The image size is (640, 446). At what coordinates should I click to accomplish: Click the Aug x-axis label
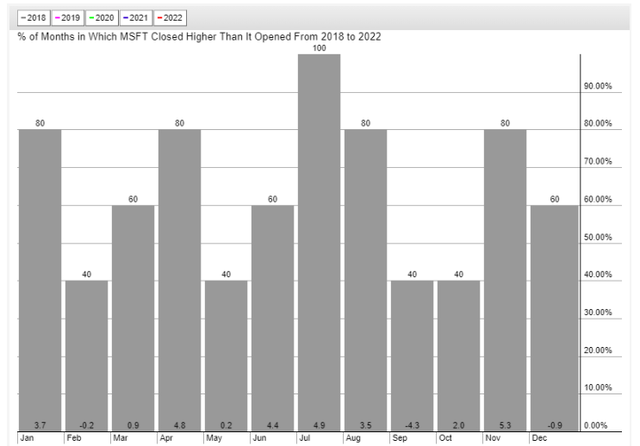[353, 438]
